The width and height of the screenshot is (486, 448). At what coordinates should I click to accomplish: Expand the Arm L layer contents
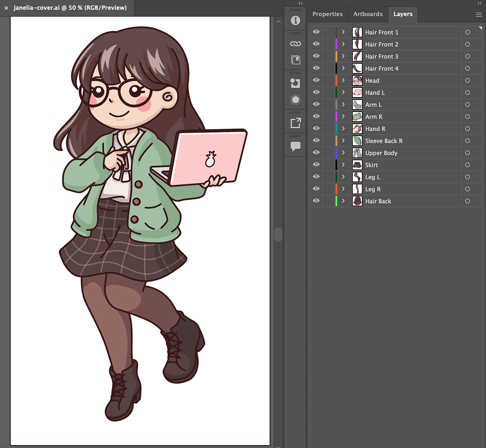point(344,105)
